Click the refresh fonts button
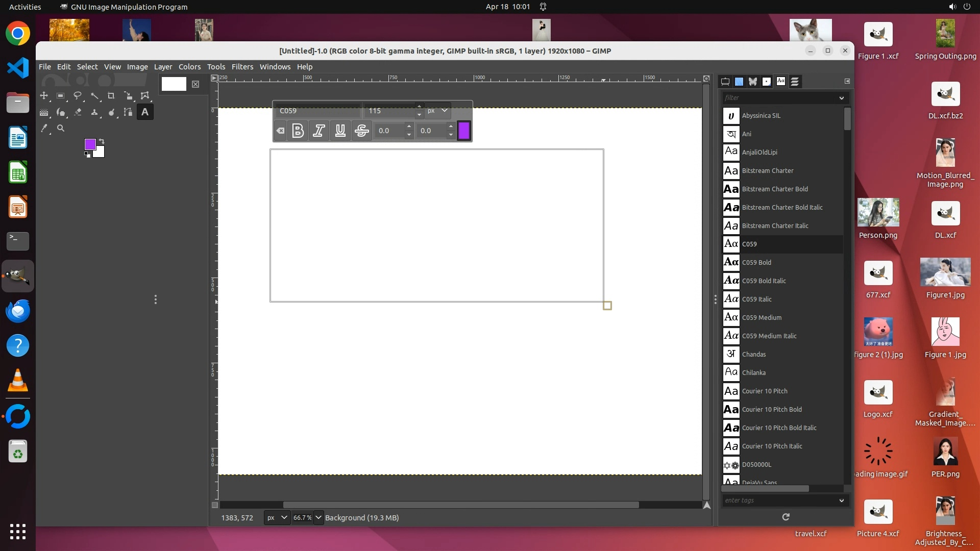980x551 pixels. pyautogui.click(x=786, y=517)
